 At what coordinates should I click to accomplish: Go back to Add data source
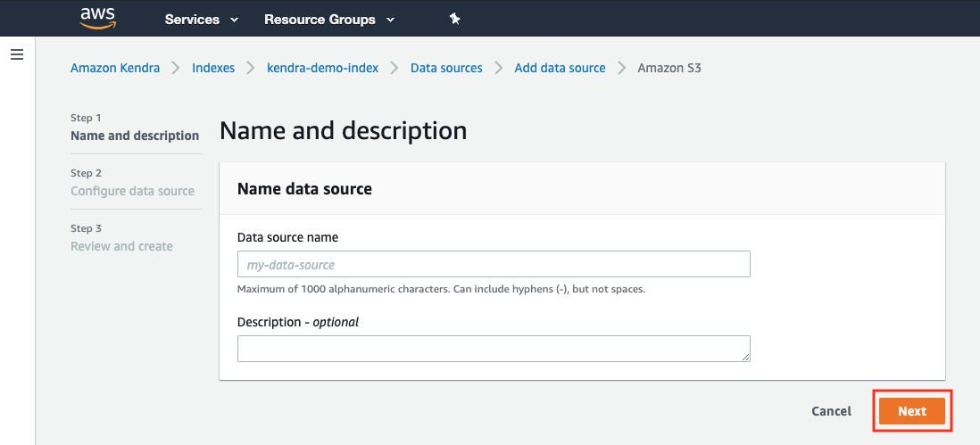pyautogui.click(x=560, y=68)
